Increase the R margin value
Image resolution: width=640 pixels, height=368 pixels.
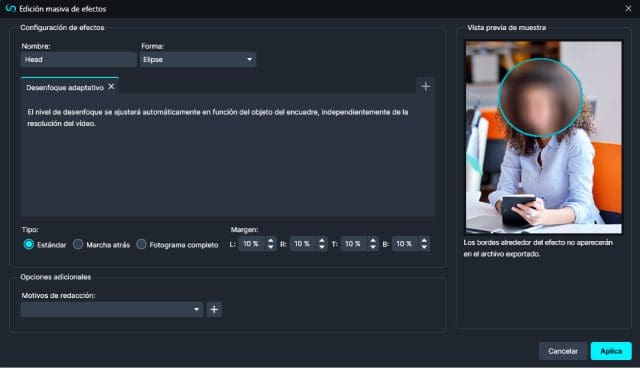(x=322, y=241)
